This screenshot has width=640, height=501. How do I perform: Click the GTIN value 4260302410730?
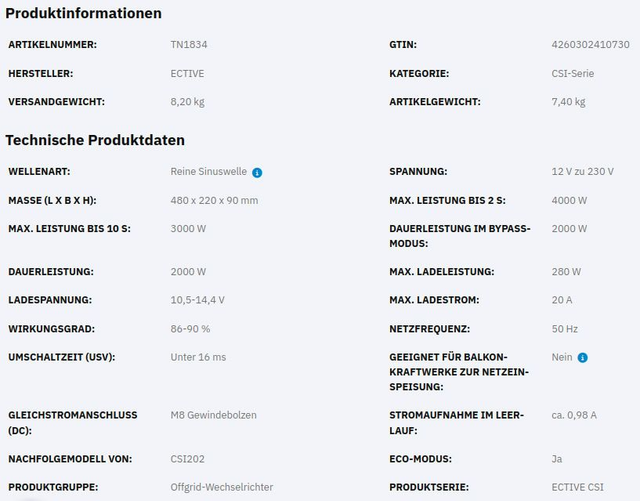[x=590, y=45]
